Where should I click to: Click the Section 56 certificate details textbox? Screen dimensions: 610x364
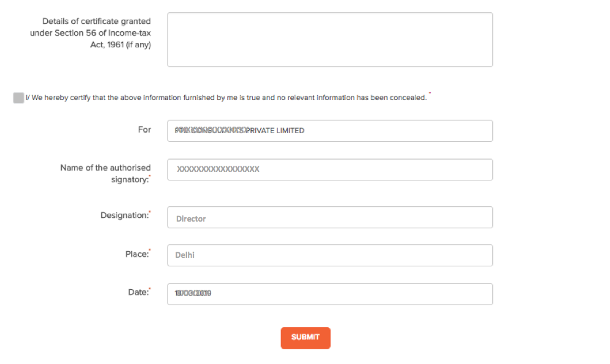pyautogui.click(x=330, y=40)
